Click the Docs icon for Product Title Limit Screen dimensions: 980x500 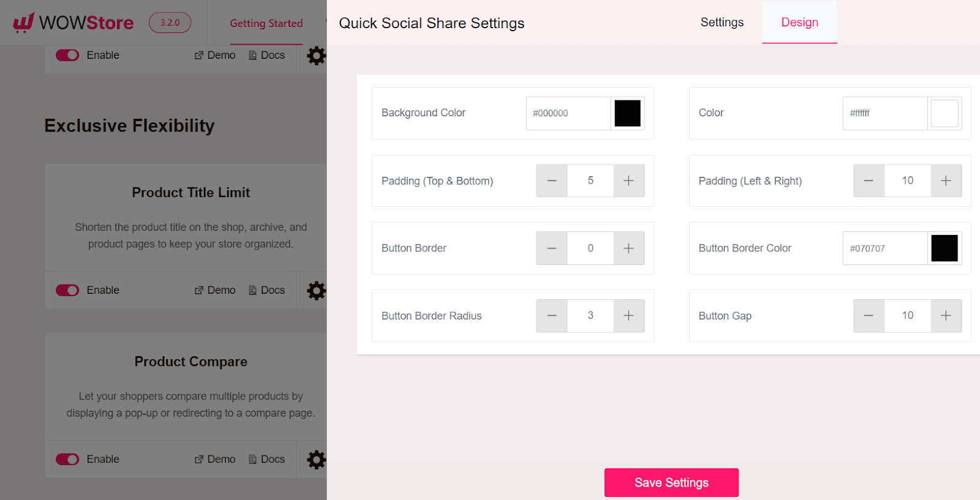pyautogui.click(x=252, y=290)
